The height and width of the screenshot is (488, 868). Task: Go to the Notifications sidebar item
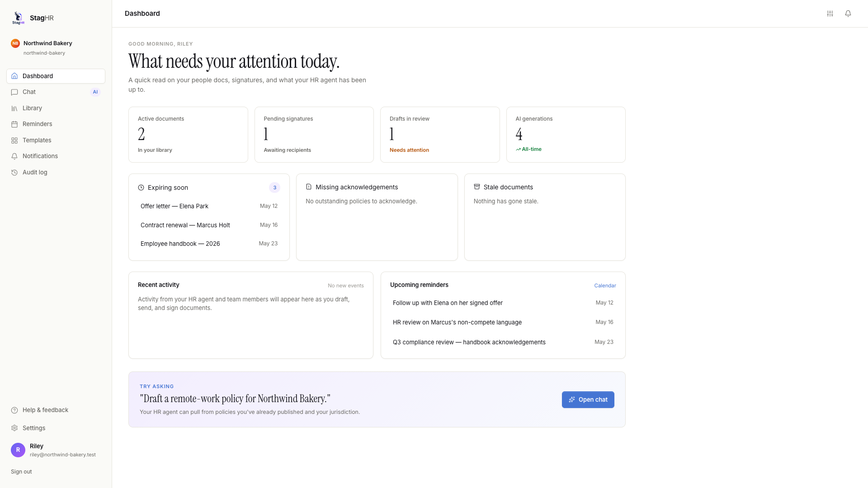point(56,156)
